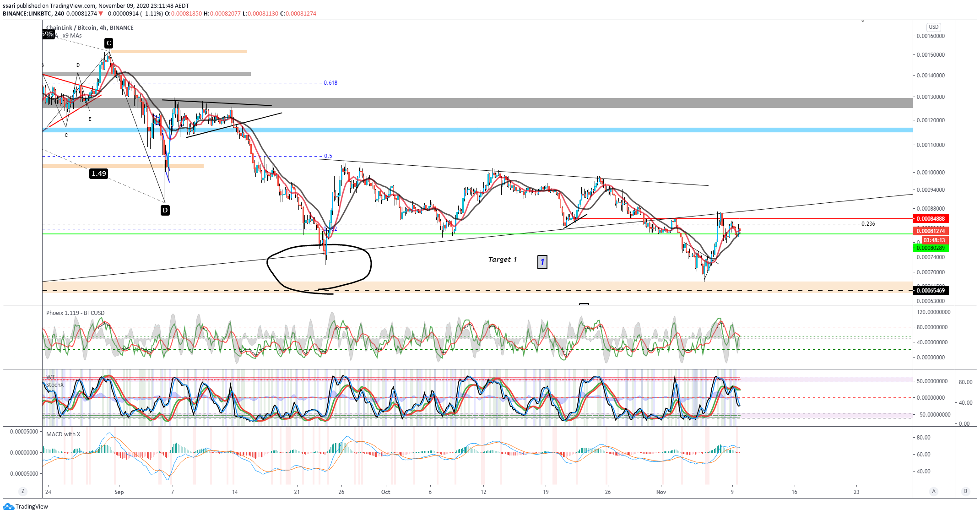Image resolution: width=980 pixels, height=515 pixels.
Task: Select the black D wave label
Action: pyautogui.click(x=165, y=210)
